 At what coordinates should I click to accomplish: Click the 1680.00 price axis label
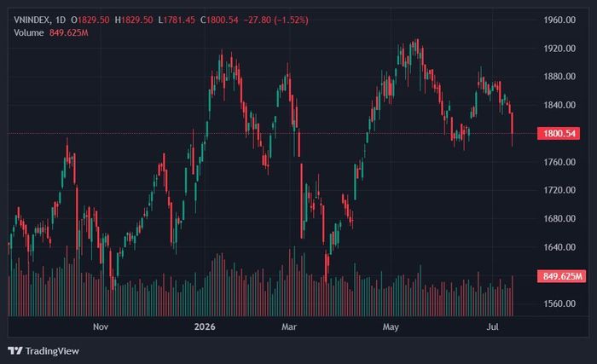click(x=559, y=218)
